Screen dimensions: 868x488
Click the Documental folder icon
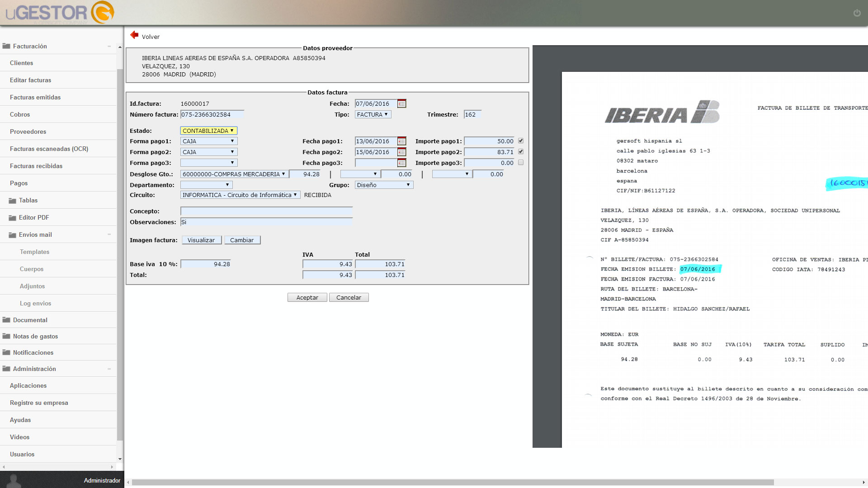coord(6,320)
